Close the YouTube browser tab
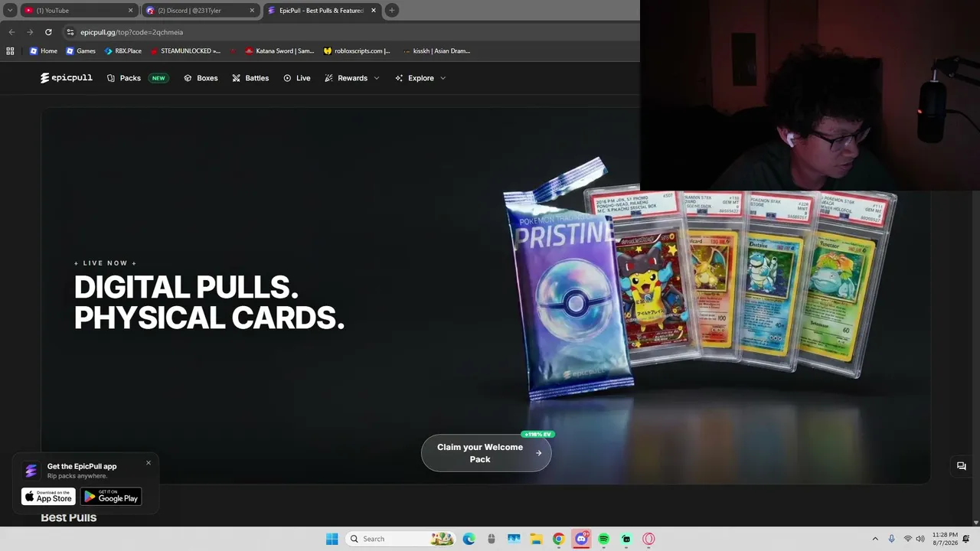 point(130,11)
